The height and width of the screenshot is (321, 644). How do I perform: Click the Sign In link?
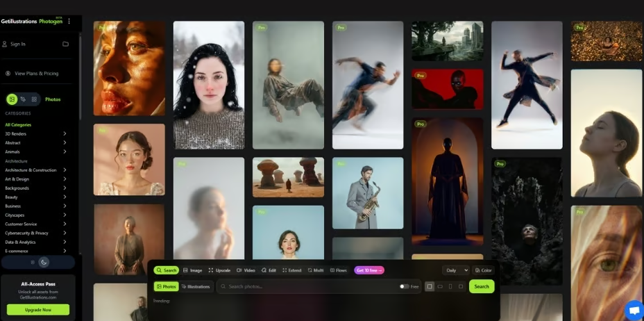point(18,44)
